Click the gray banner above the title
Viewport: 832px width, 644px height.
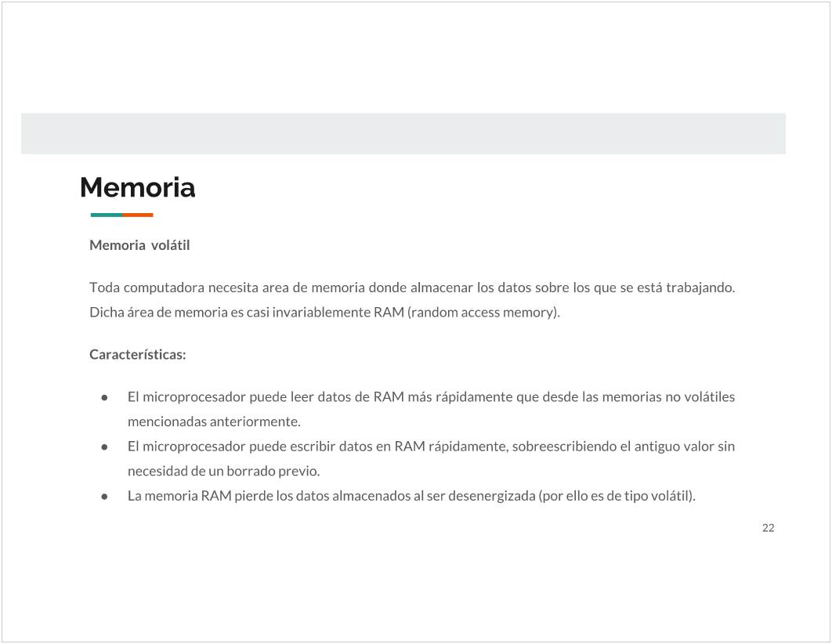pyautogui.click(x=403, y=133)
